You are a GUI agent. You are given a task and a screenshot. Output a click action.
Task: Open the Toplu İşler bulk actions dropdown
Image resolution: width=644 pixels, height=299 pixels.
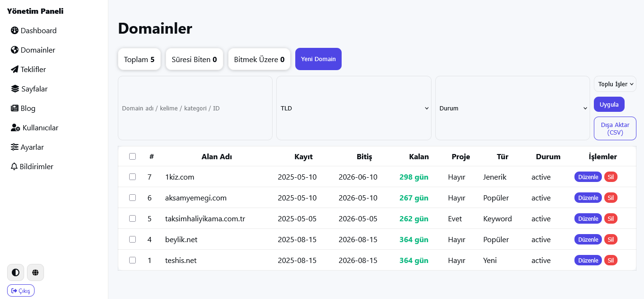[x=615, y=84]
